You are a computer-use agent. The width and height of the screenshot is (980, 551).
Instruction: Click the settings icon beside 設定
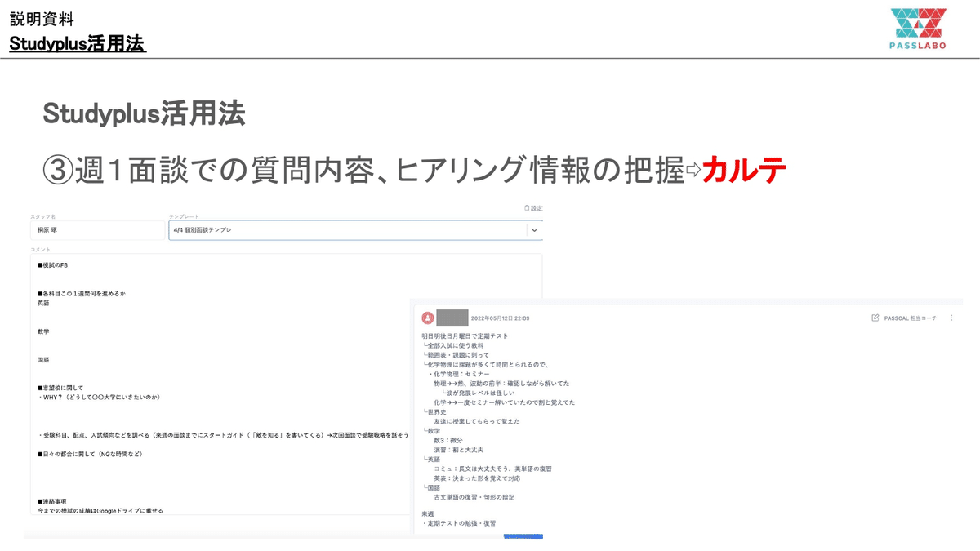pos(528,208)
